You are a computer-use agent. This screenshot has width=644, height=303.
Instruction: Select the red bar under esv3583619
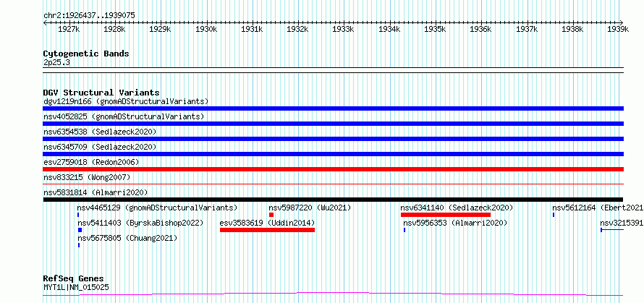click(x=268, y=230)
